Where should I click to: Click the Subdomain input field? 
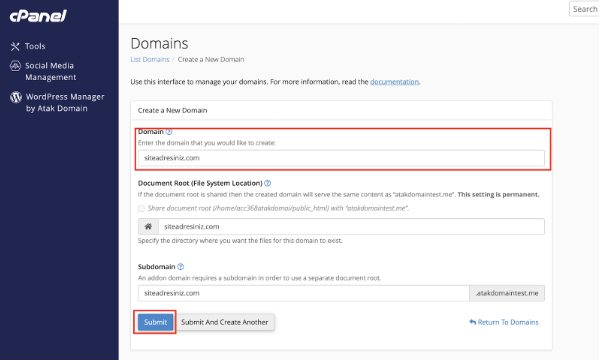pyautogui.click(x=303, y=293)
